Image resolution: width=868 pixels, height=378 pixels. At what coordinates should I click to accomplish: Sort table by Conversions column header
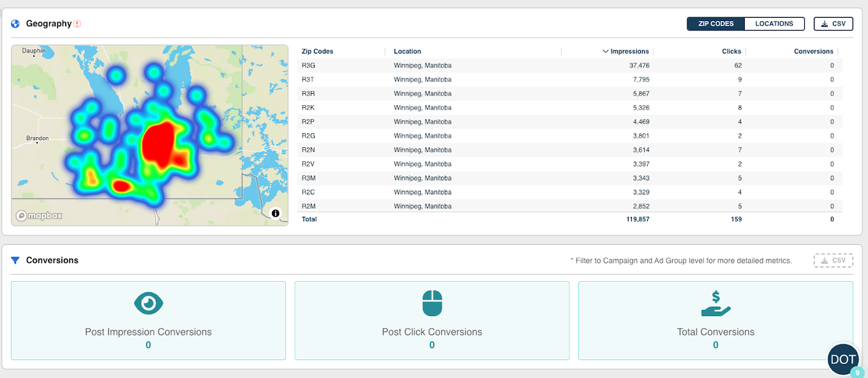click(x=813, y=52)
